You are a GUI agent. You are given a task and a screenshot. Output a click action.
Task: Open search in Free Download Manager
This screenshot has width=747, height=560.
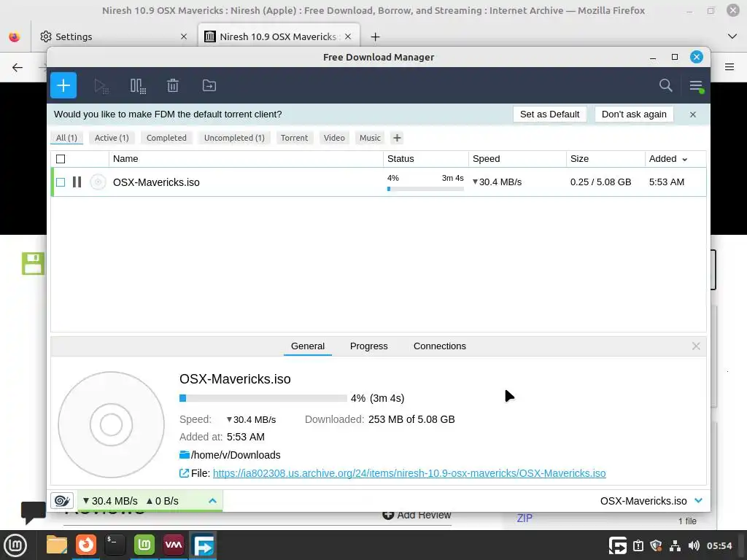(665, 86)
